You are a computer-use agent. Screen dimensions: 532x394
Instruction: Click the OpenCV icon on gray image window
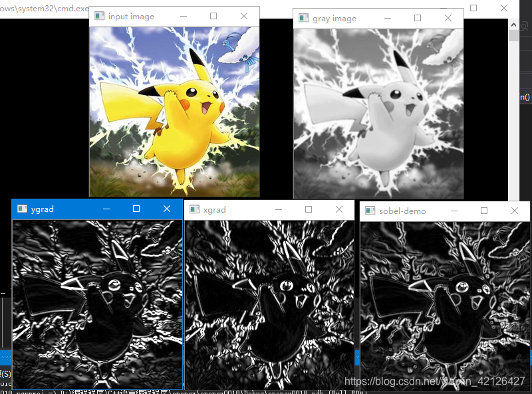(x=302, y=18)
